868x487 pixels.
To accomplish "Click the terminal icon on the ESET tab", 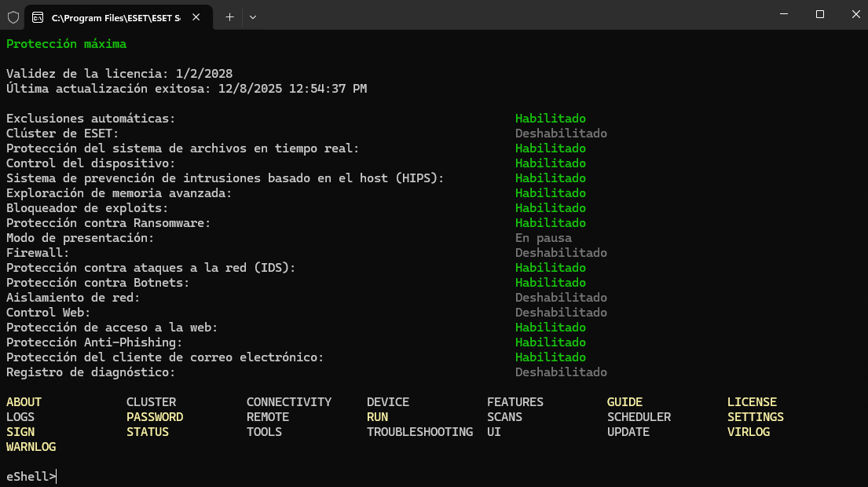I will tap(38, 16).
